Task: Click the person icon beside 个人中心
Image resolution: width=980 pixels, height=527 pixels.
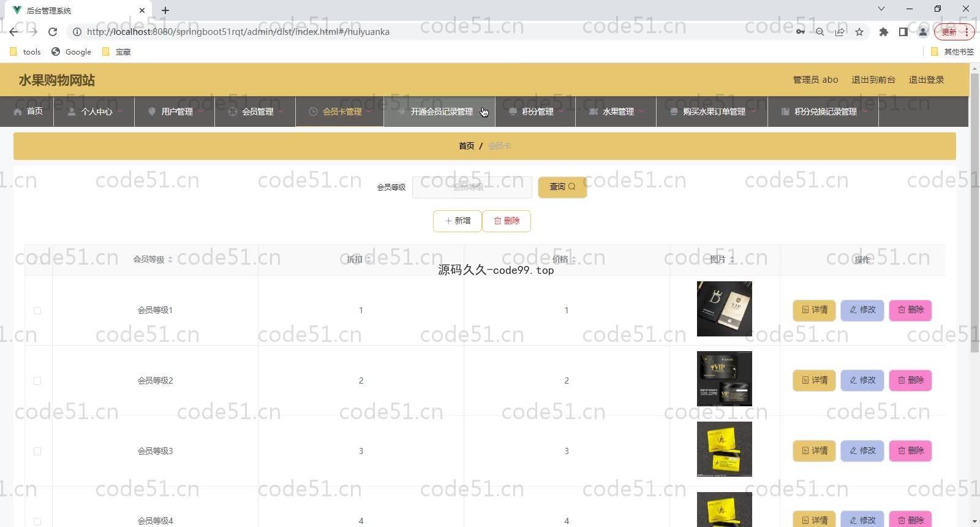Action: (x=71, y=112)
